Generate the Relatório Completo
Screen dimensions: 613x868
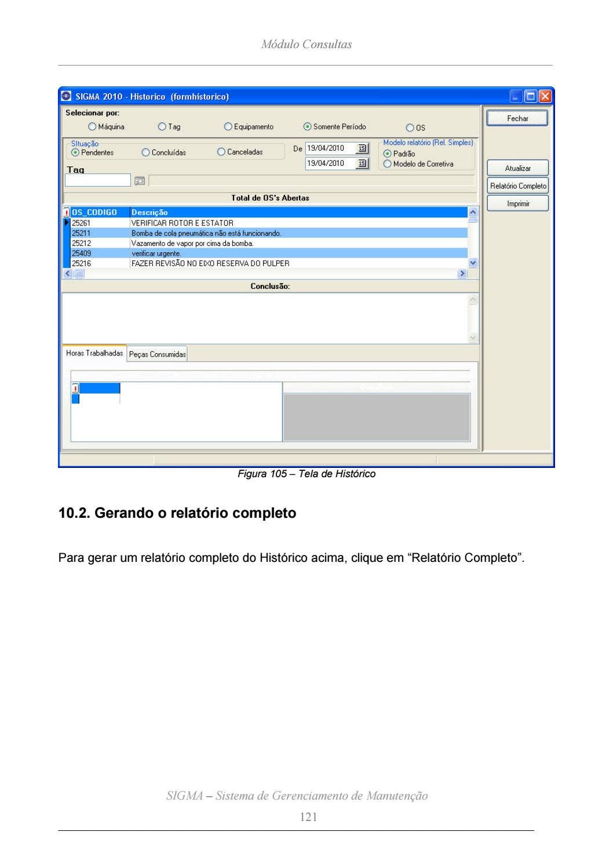pyautogui.click(x=517, y=186)
